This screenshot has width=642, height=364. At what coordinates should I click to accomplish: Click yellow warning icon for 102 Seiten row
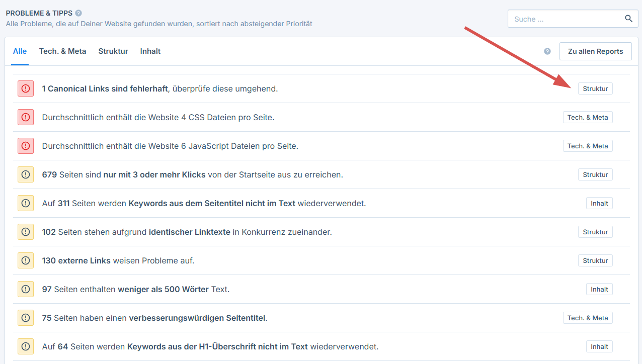(26, 232)
